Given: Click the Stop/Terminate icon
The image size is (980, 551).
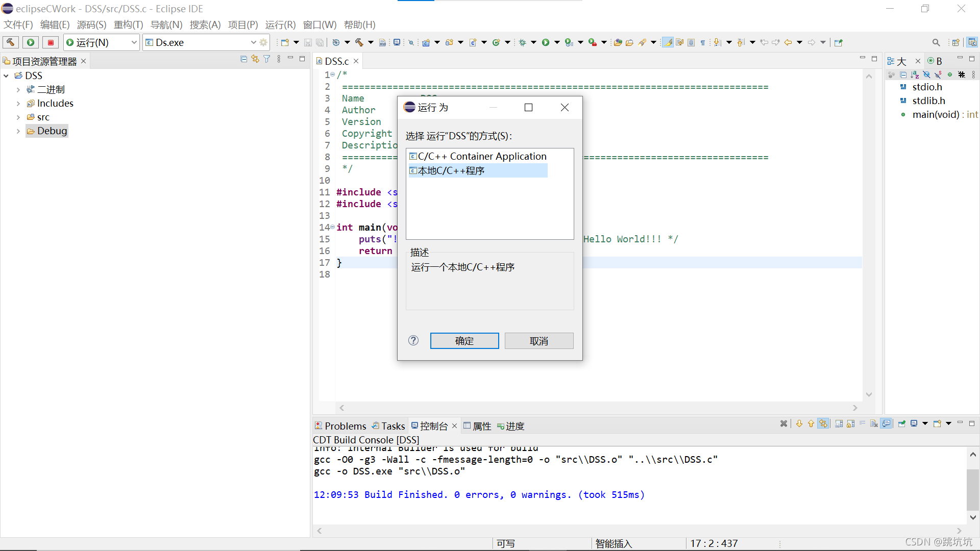Looking at the screenshot, I should [x=51, y=42].
